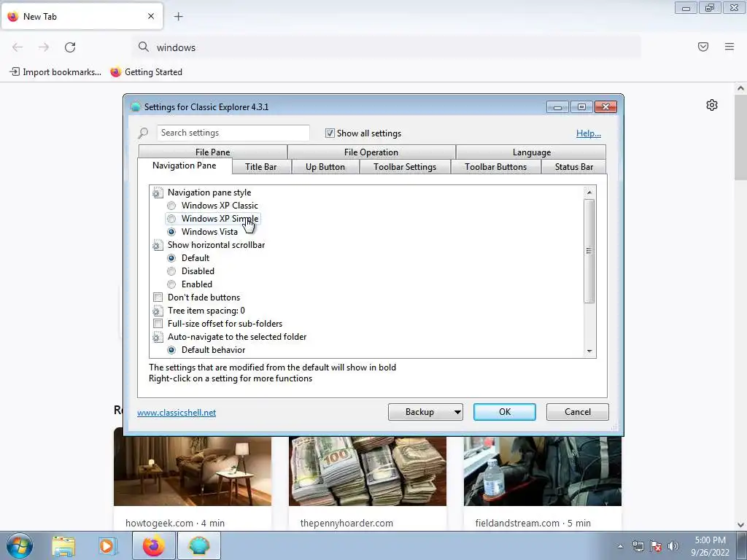The height and width of the screenshot is (560, 747).
Task: Click Firefox page scrollbar down arrow
Action: coord(741,525)
